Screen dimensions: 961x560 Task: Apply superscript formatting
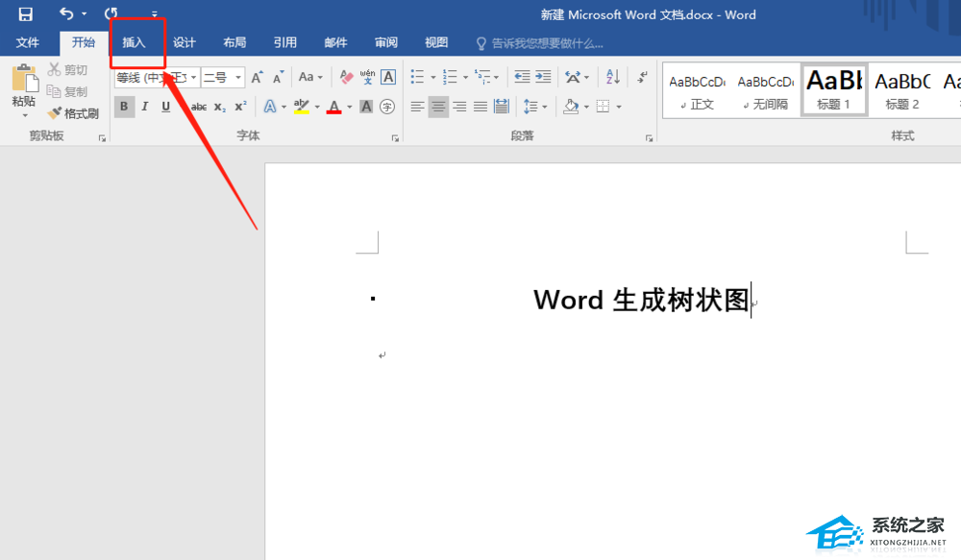241,106
